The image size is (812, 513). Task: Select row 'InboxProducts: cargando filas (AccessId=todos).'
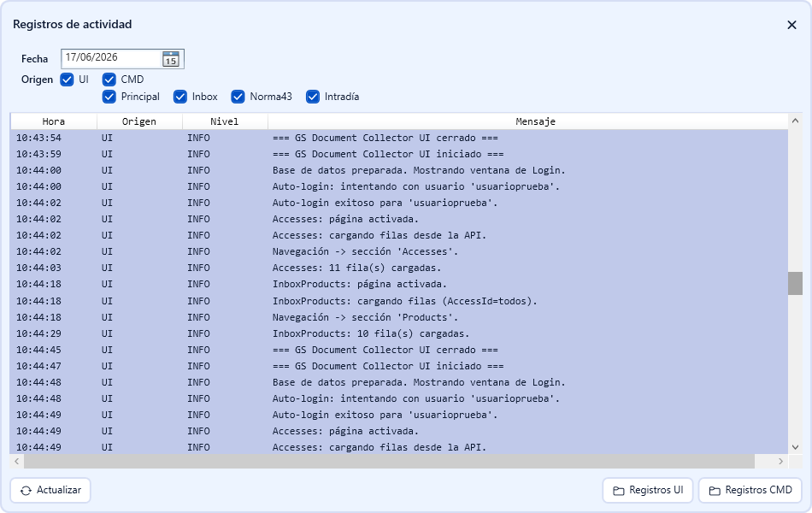tap(399, 301)
